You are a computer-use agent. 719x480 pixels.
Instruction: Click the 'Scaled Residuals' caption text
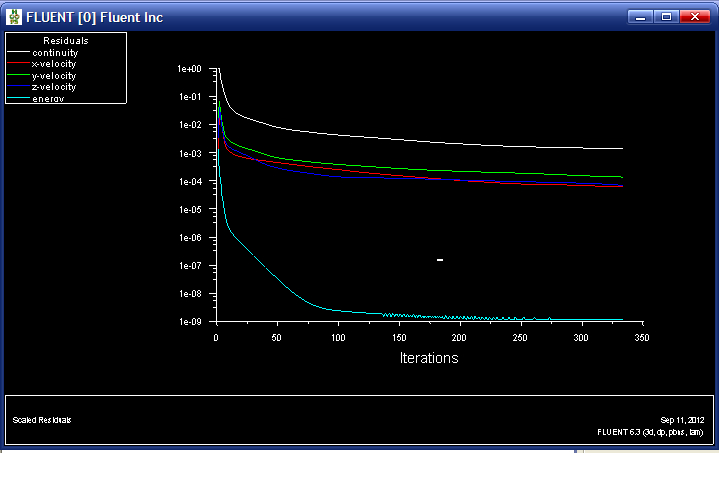tap(41, 419)
